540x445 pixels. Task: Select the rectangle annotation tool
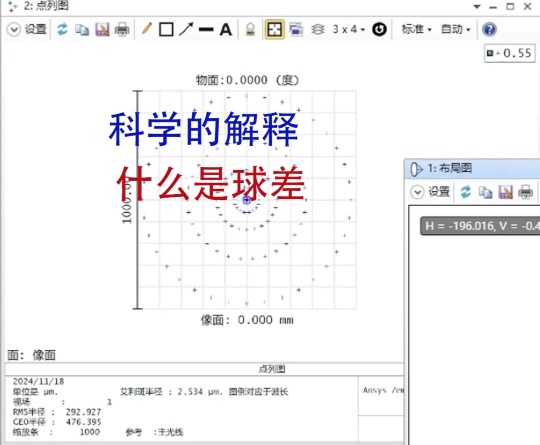(x=166, y=30)
